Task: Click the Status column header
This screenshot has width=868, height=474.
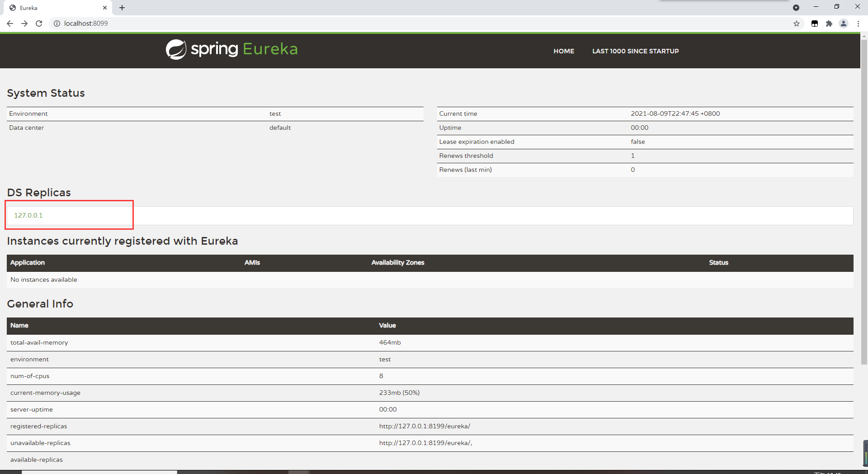Action: coord(718,262)
